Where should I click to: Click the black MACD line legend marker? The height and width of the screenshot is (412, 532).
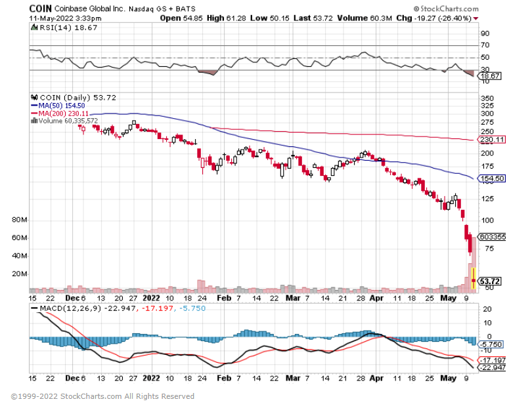[34, 308]
